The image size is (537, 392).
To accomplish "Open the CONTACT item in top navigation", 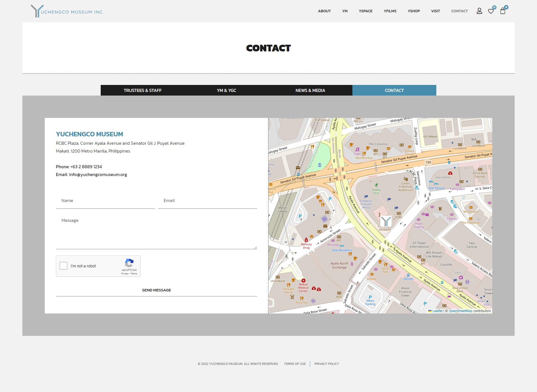I will click(x=460, y=11).
